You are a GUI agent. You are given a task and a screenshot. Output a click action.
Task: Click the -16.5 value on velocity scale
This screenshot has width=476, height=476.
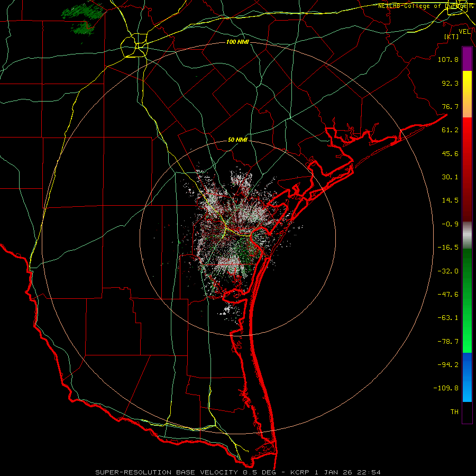[448, 248]
